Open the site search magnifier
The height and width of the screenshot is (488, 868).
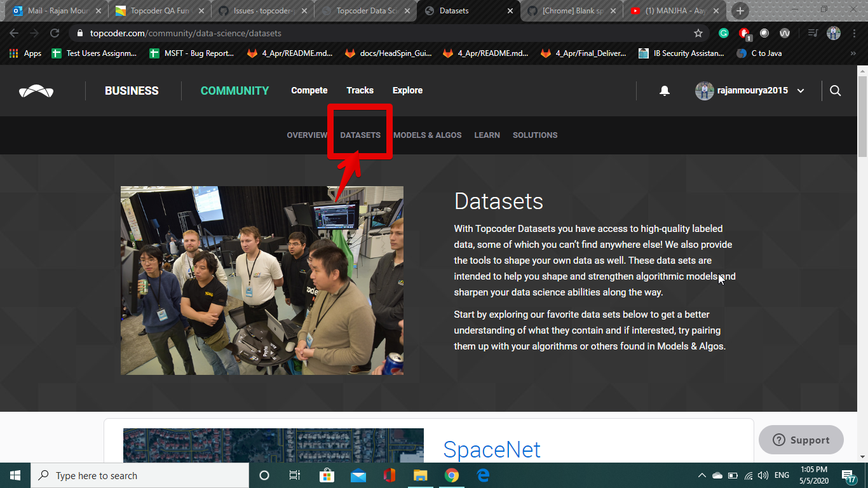[x=836, y=91]
